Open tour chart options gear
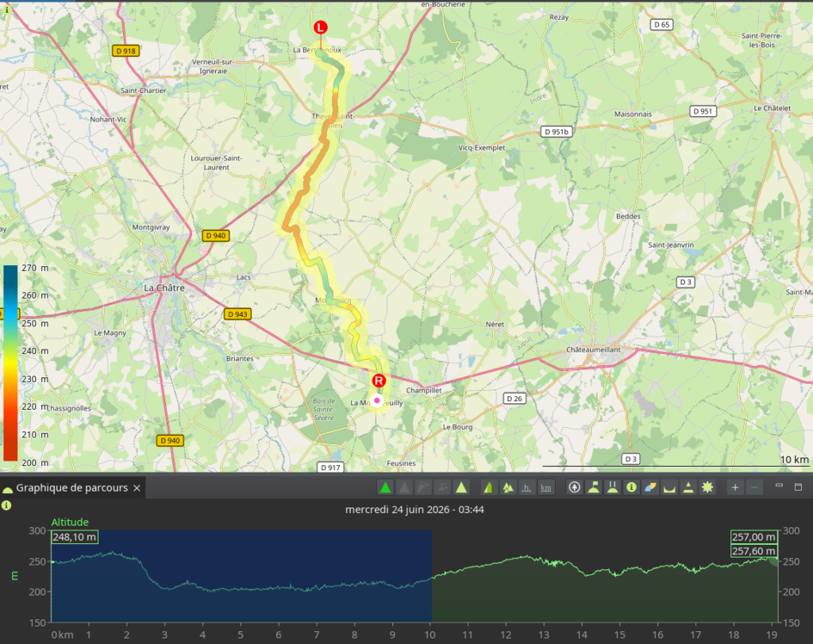The image size is (813, 644). click(707, 488)
